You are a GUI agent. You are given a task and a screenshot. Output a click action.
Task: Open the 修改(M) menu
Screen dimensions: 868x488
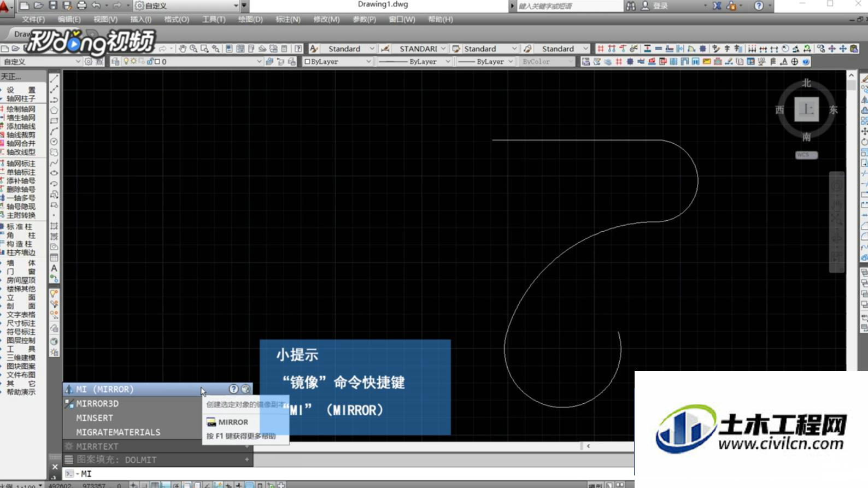326,19
